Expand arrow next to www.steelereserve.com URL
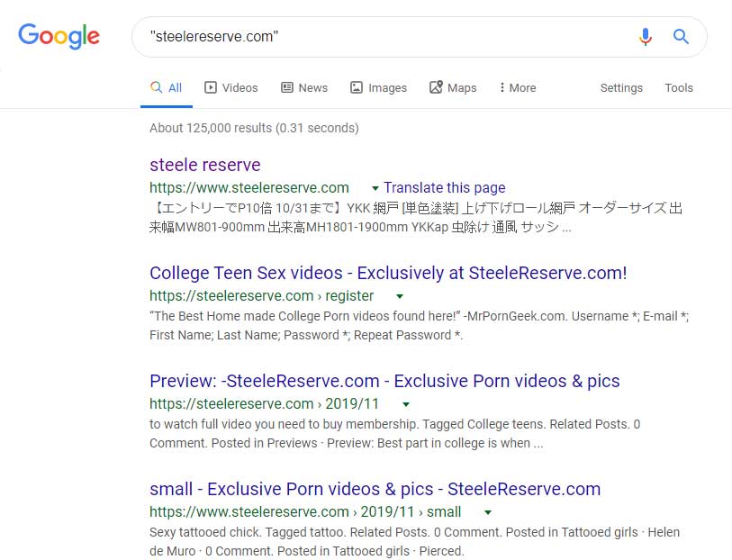The height and width of the screenshot is (560, 732). coord(375,188)
